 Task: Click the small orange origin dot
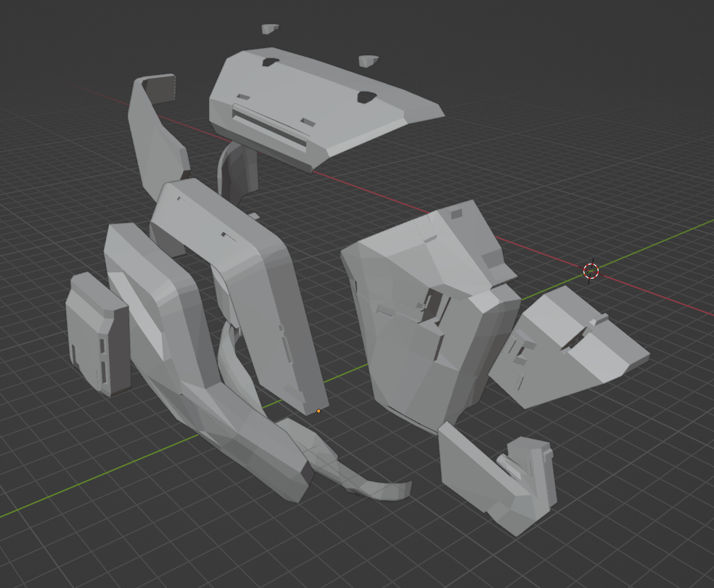pyautogui.click(x=319, y=412)
